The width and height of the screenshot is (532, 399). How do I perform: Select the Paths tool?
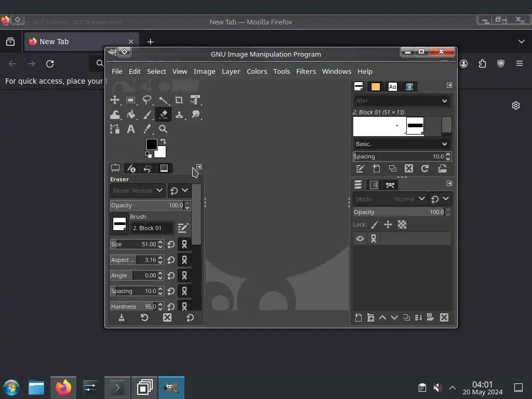115,129
